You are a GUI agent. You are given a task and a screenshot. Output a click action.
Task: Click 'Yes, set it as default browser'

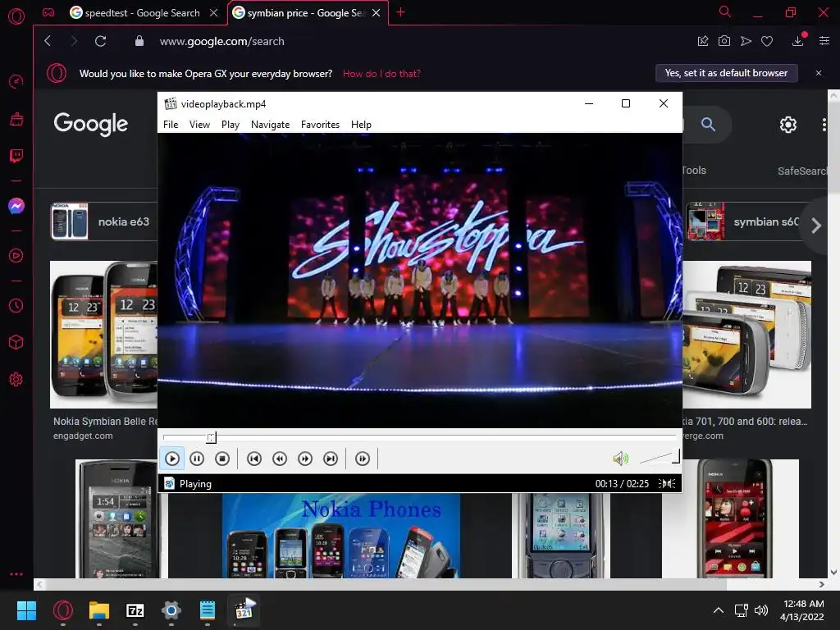727,73
